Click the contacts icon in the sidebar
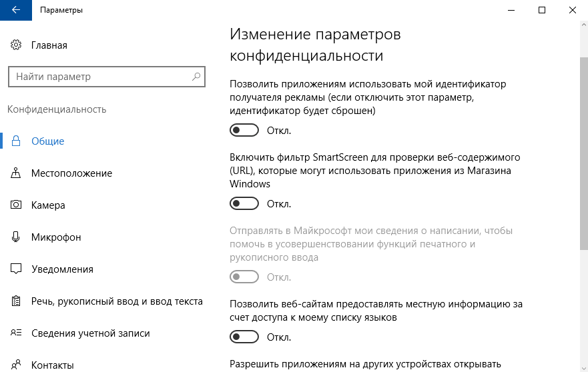This screenshot has height=372, width=588. [x=16, y=365]
